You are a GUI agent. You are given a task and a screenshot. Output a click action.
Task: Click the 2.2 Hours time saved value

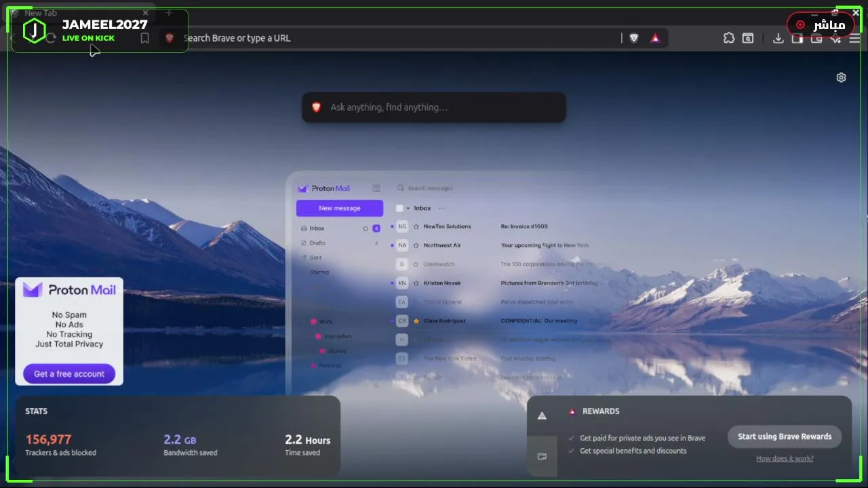click(308, 439)
